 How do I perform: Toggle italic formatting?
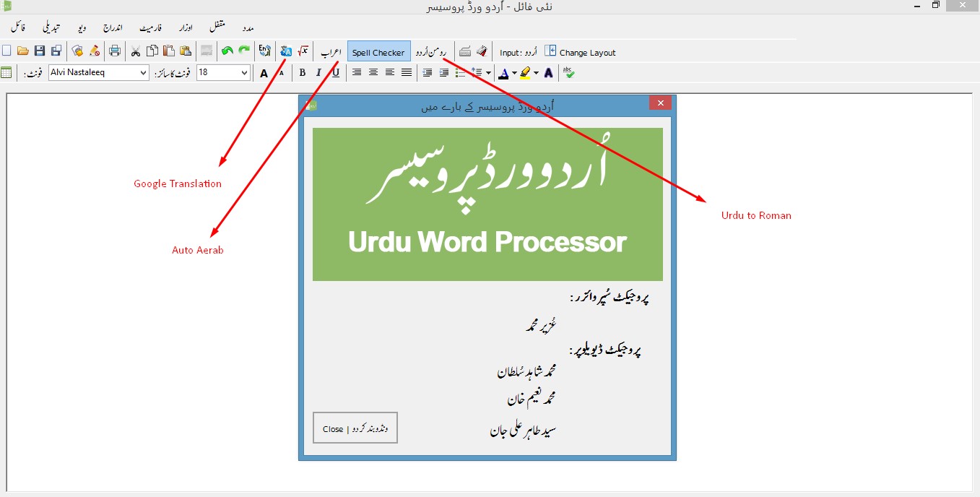point(318,72)
